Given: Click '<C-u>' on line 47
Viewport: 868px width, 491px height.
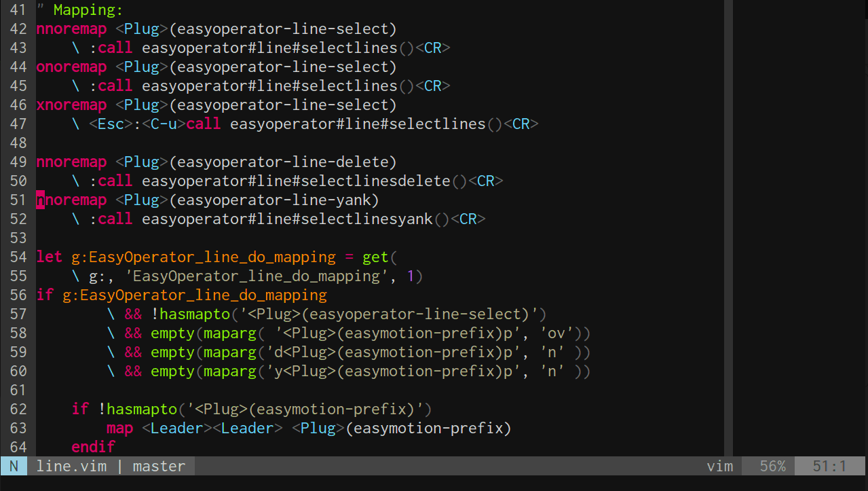Looking at the screenshot, I should tap(164, 124).
